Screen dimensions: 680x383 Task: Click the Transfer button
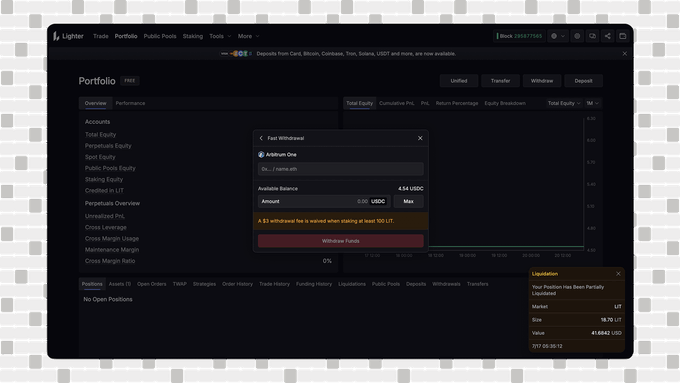click(x=500, y=81)
